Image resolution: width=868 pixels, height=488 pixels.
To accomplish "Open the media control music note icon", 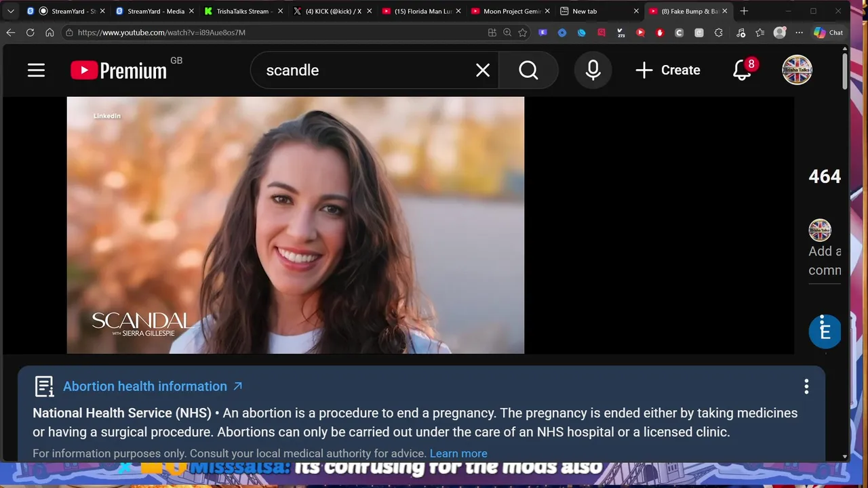I will click(x=741, y=33).
